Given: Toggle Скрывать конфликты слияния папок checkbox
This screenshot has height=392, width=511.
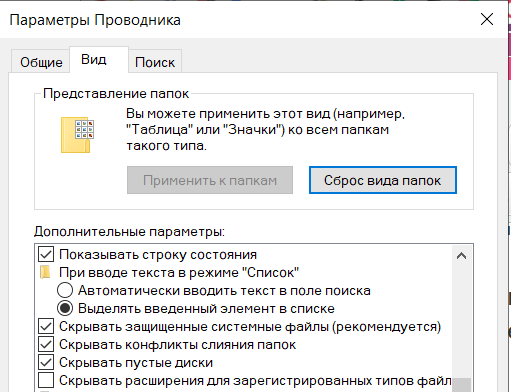Looking at the screenshot, I should (x=46, y=344).
